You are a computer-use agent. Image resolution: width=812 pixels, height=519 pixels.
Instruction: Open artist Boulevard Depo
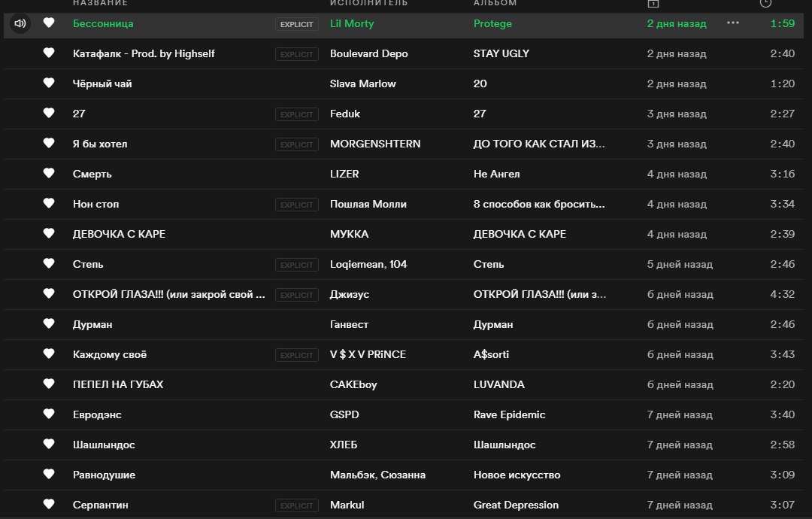[368, 54]
